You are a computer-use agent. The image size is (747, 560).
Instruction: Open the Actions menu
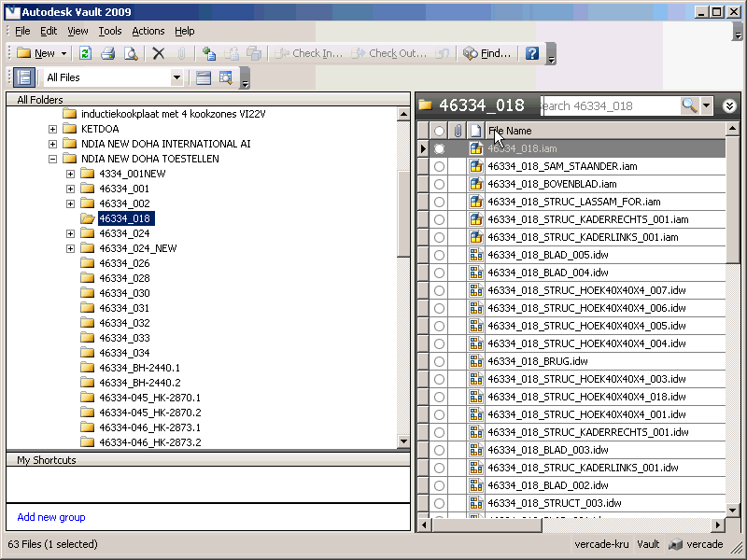[148, 31]
